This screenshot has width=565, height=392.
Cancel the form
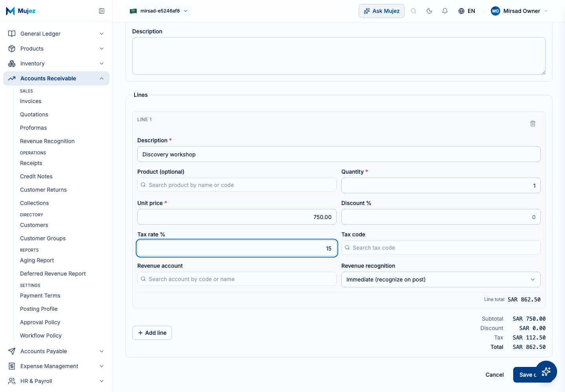tap(494, 375)
